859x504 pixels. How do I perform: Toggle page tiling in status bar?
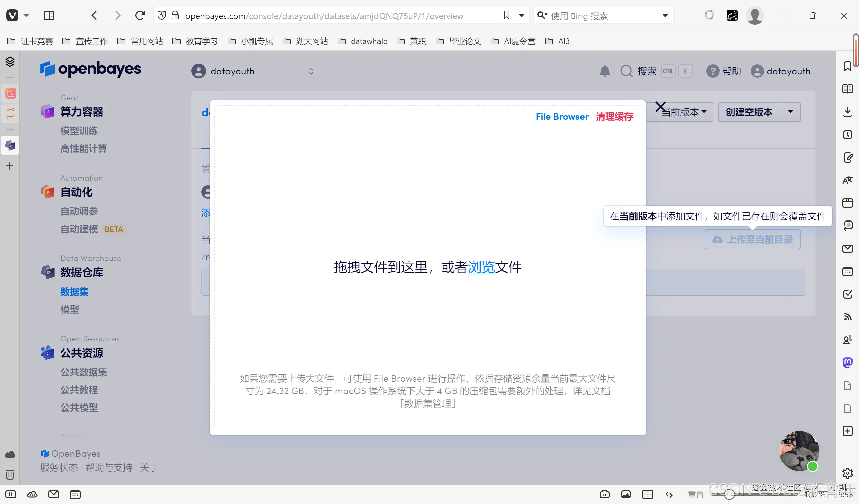(647, 494)
